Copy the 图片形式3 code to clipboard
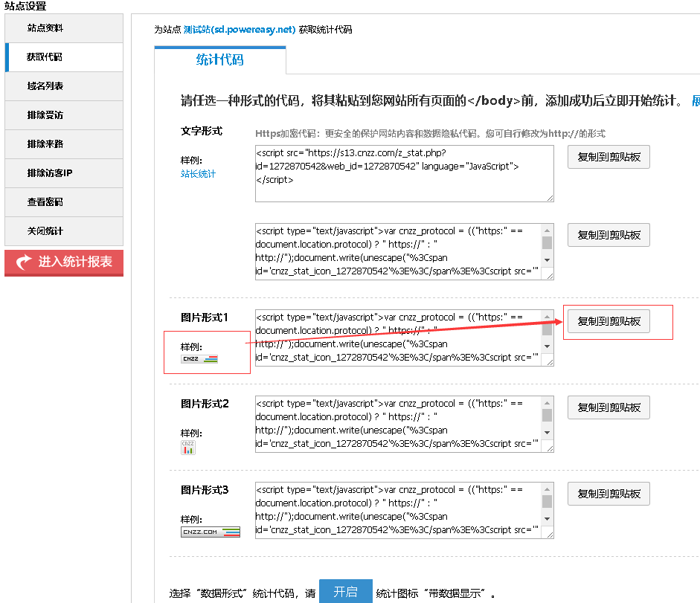The height and width of the screenshot is (603, 700). click(x=609, y=494)
